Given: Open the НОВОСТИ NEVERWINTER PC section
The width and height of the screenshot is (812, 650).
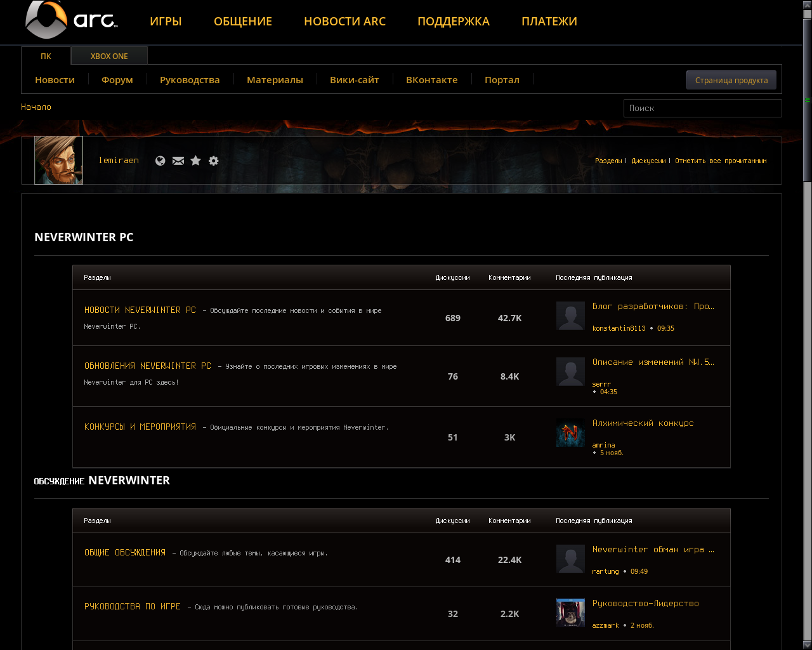Looking at the screenshot, I should click(x=140, y=310).
